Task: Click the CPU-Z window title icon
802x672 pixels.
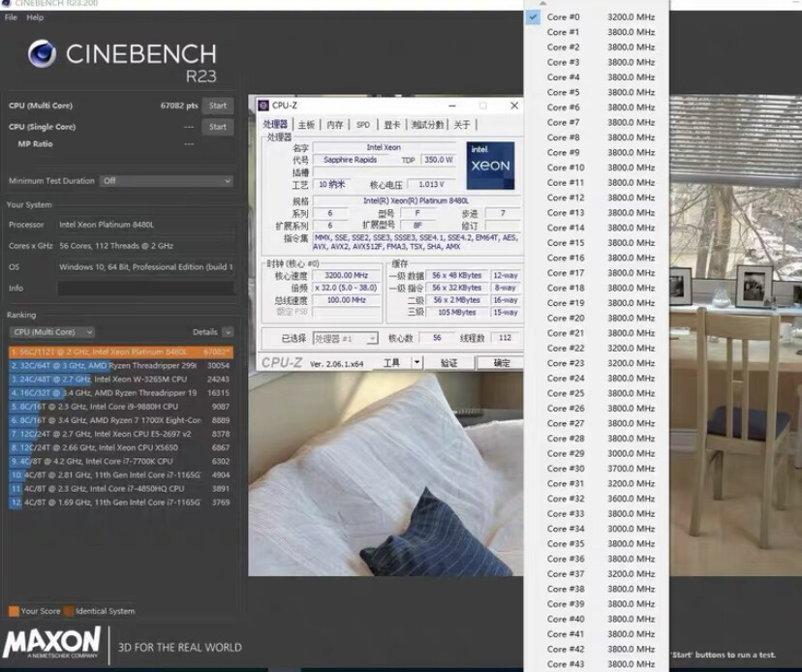Action: pyautogui.click(x=263, y=106)
